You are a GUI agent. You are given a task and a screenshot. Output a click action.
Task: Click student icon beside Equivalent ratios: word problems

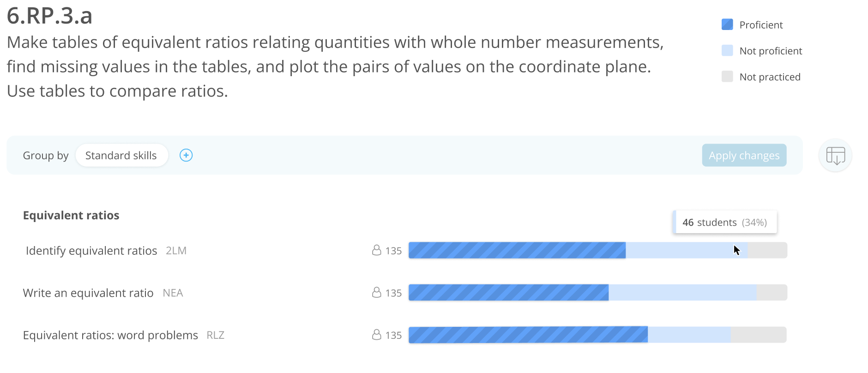(x=377, y=335)
